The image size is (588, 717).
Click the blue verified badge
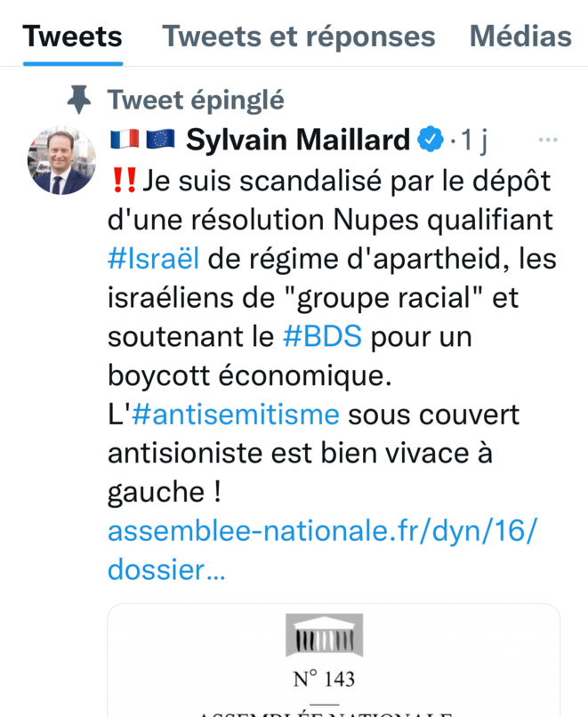click(431, 140)
